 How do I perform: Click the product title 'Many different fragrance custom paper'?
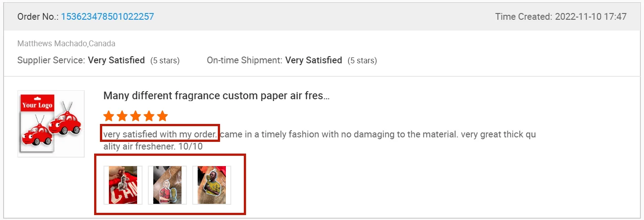[x=216, y=96]
